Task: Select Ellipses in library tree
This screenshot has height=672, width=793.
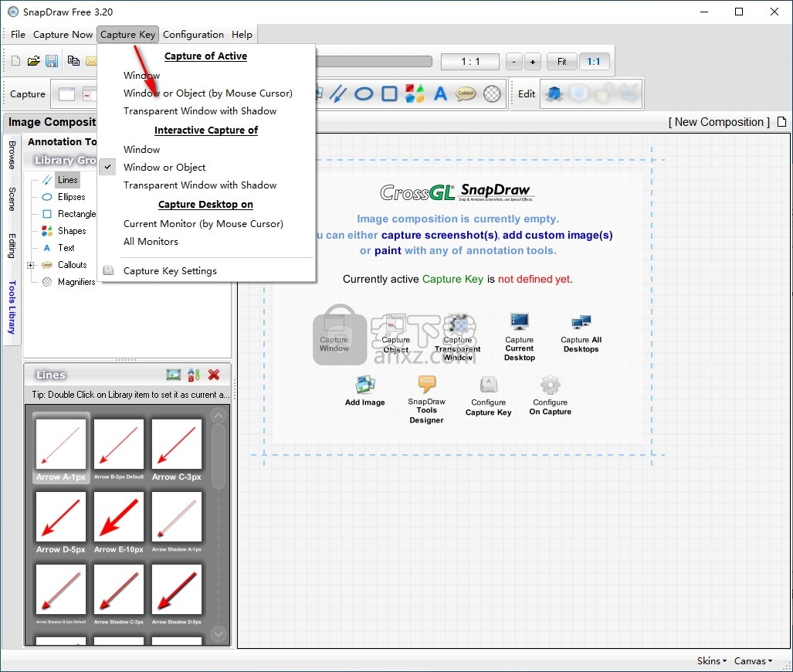Action: [x=71, y=197]
